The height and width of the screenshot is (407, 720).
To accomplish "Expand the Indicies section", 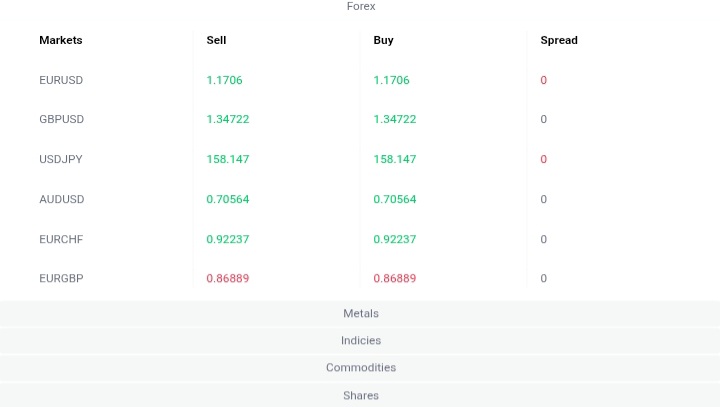I will tap(360, 341).
